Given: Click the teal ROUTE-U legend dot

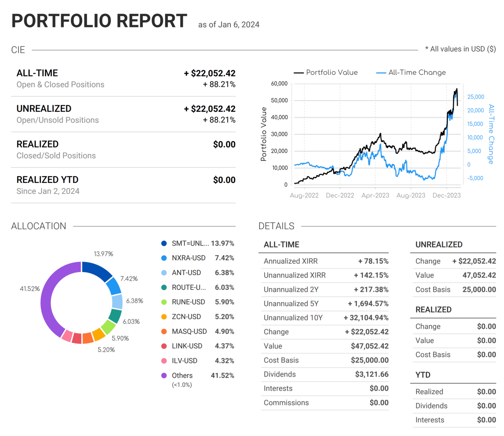Looking at the screenshot, I should [x=164, y=287].
